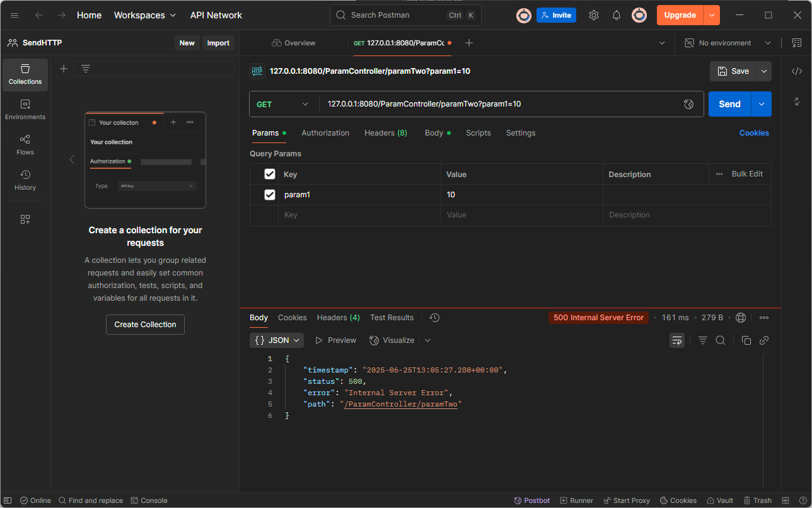The image size is (812, 508).
Task: Open the Runner in status bar
Action: coord(576,500)
